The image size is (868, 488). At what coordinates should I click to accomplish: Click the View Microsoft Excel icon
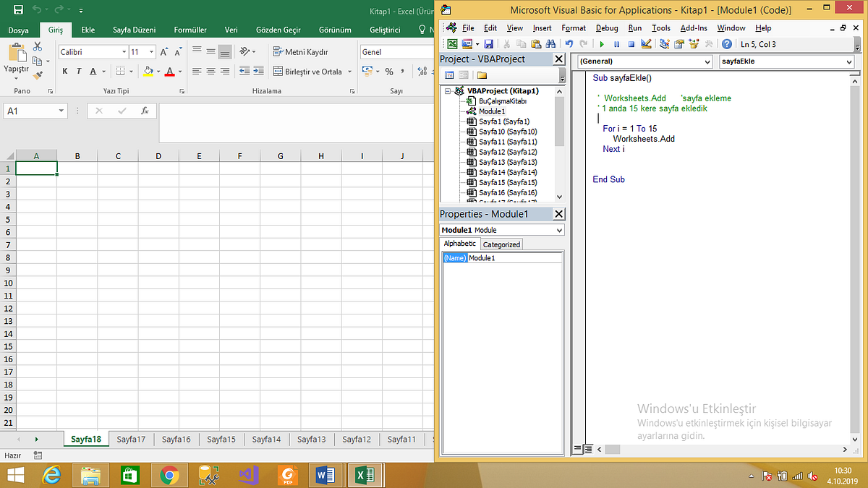[452, 43]
